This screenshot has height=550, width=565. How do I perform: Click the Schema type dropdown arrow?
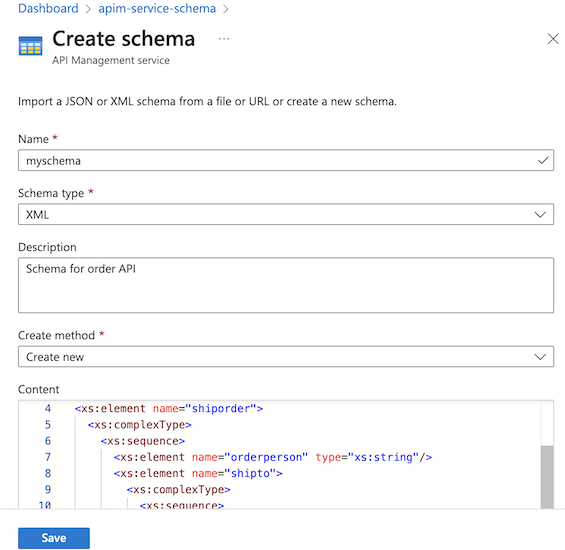[540, 215]
